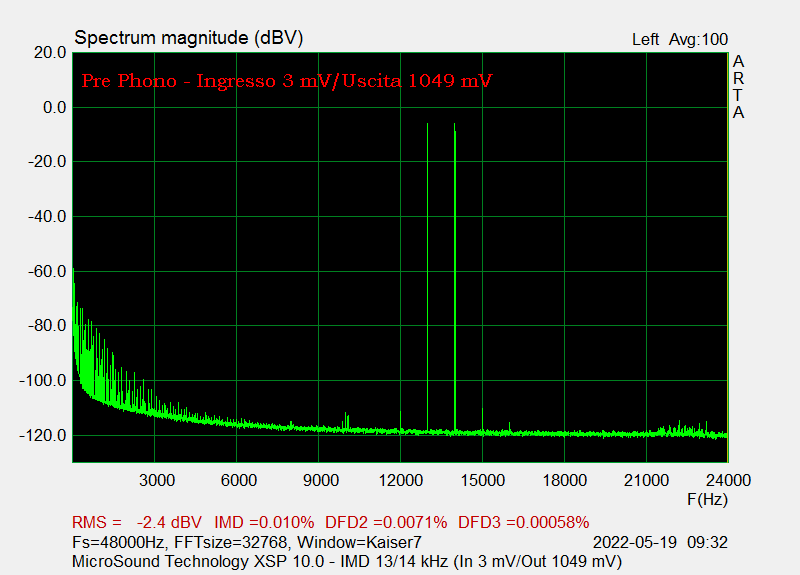Click the 'Window=Kaiser7' text
This screenshot has height=575, width=800.
(x=359, y=542)
